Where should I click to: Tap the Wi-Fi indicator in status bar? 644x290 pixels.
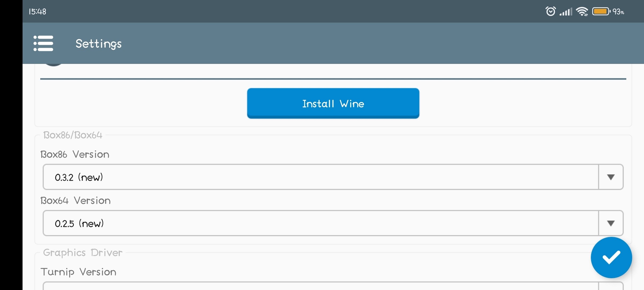[582, 11]
